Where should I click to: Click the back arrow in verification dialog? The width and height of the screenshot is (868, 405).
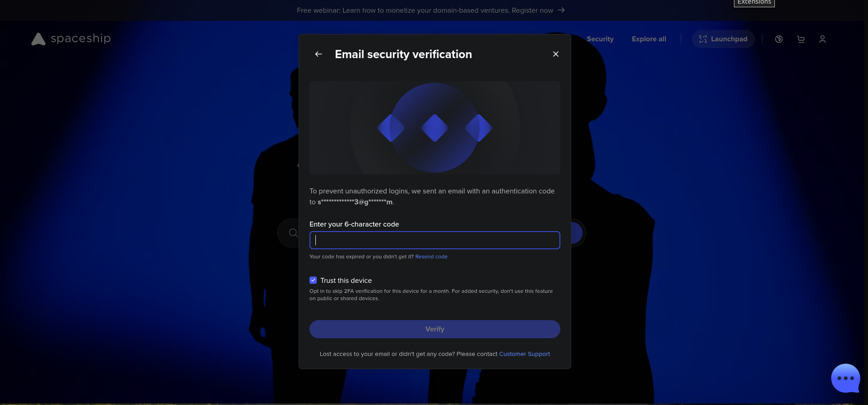[319, 54]
